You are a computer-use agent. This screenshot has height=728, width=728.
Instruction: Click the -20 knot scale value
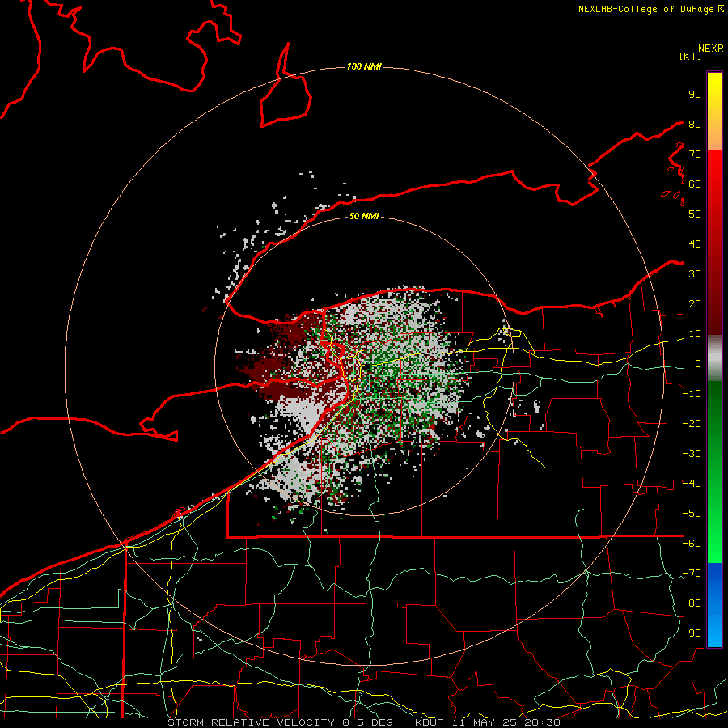tap(692, 423)
